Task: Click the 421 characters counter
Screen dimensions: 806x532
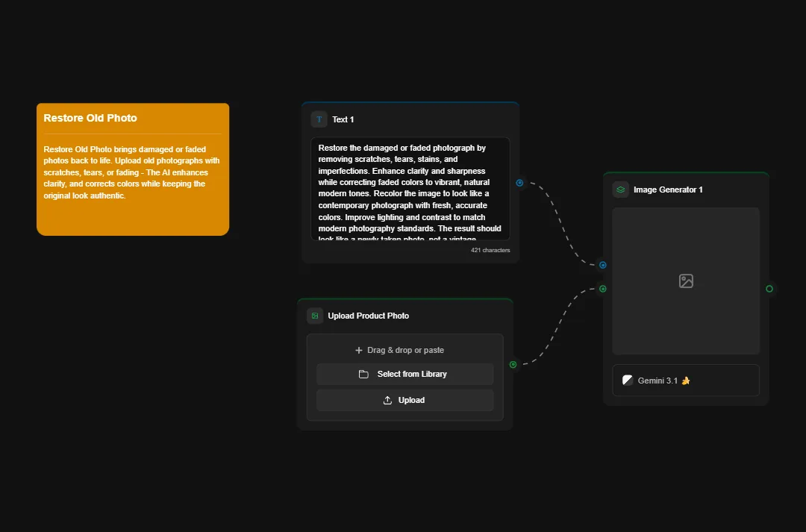Action: (x=490, y=250)
